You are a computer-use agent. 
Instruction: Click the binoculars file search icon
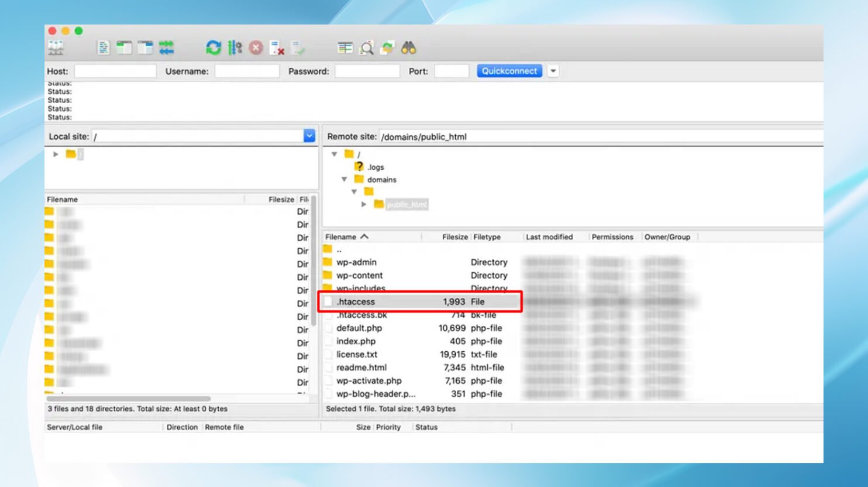[x=408, y=48]
